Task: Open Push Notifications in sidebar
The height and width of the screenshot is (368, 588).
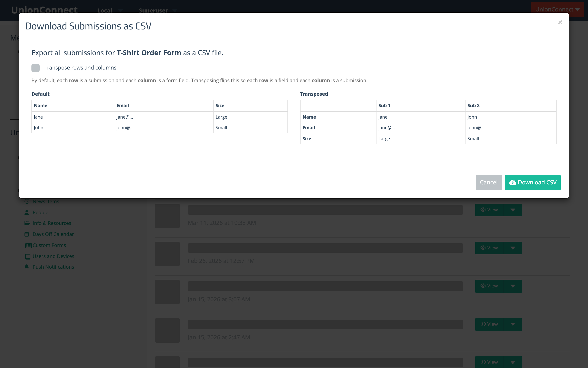Action: click(53, 267)
